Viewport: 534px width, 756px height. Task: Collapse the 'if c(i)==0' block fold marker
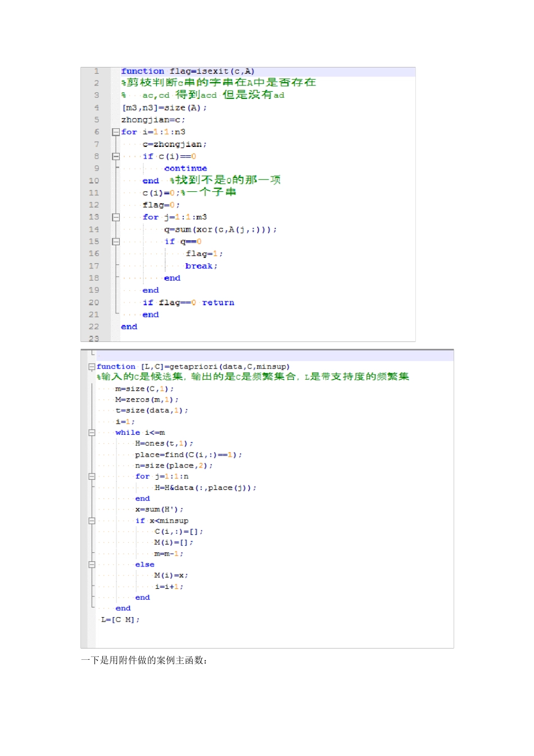click(x=116, y=156)
